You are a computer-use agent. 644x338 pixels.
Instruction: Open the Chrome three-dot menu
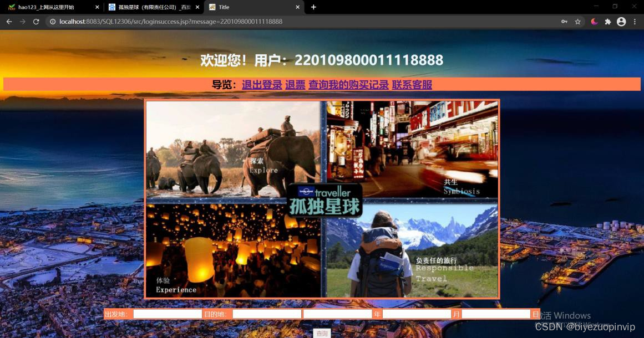[x=635, y=22]
